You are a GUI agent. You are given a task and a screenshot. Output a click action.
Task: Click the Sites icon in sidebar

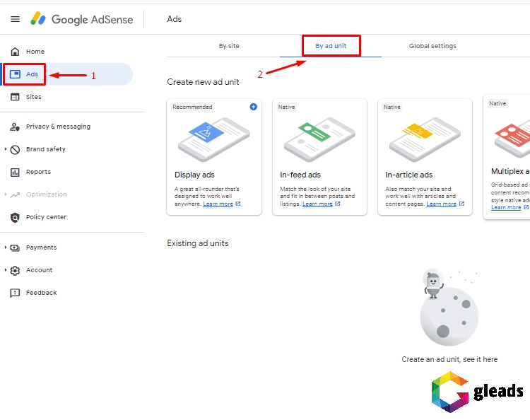pyautogui.click(x=15, y=97)
